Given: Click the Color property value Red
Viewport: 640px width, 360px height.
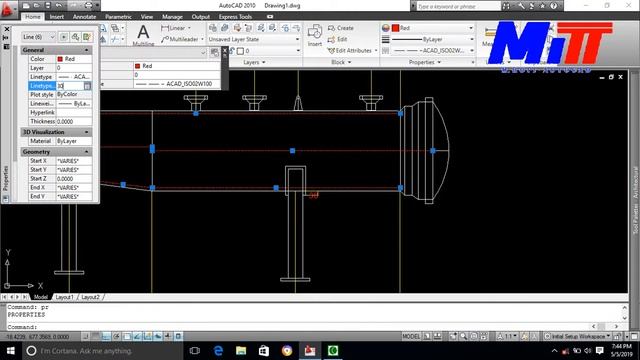Looking at the screenshot, I should [74, 59].
